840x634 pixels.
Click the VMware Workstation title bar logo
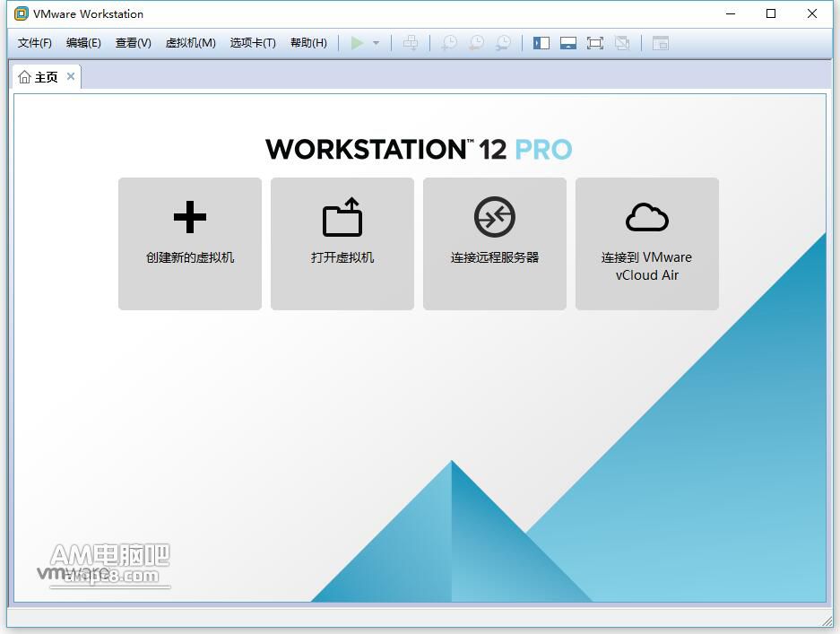22,14
